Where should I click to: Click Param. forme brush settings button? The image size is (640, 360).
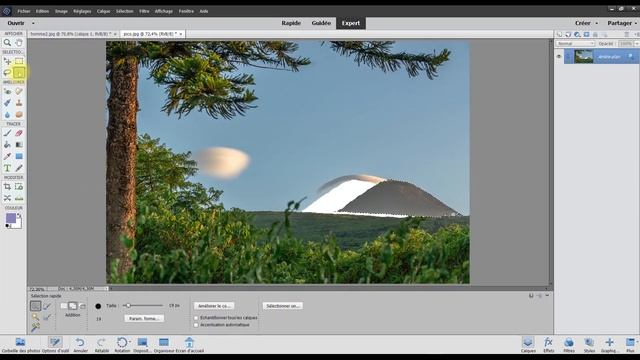[x=144, y=318]
